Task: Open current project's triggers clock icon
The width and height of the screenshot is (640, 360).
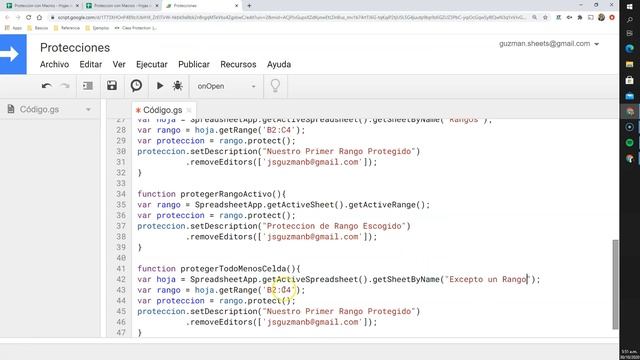Action: click(x=136, y=85)
